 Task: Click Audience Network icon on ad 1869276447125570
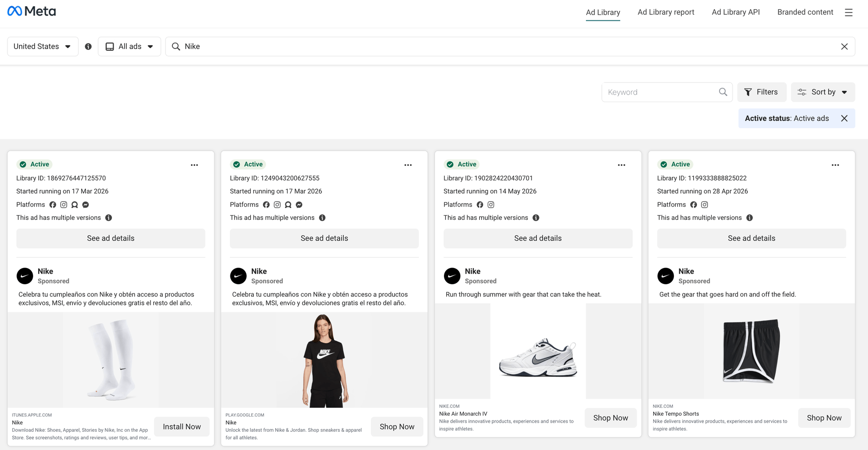pos(75,205)
